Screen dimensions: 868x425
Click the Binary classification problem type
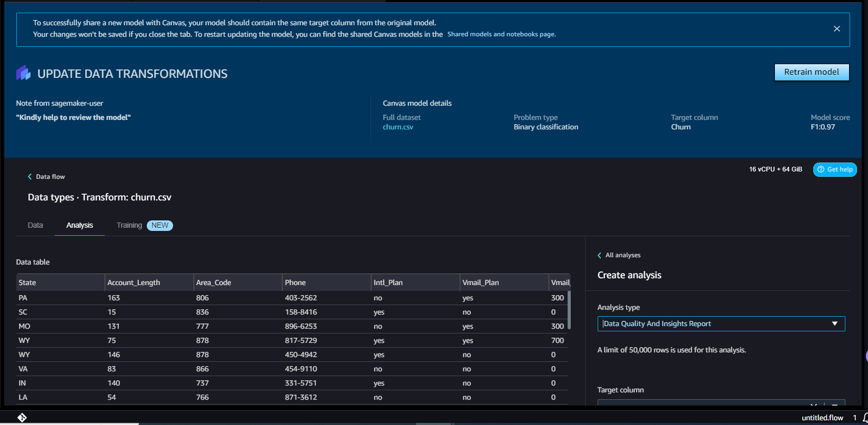[x=546, y=127]
